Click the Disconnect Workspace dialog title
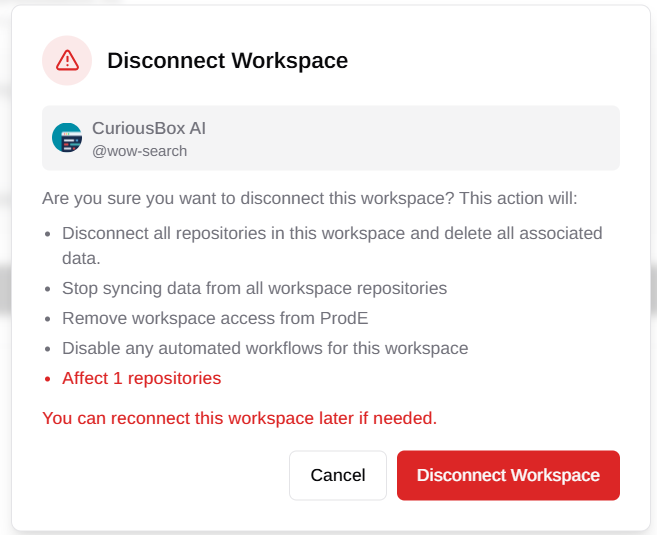The image size is (657, 535). coord(228,60)
